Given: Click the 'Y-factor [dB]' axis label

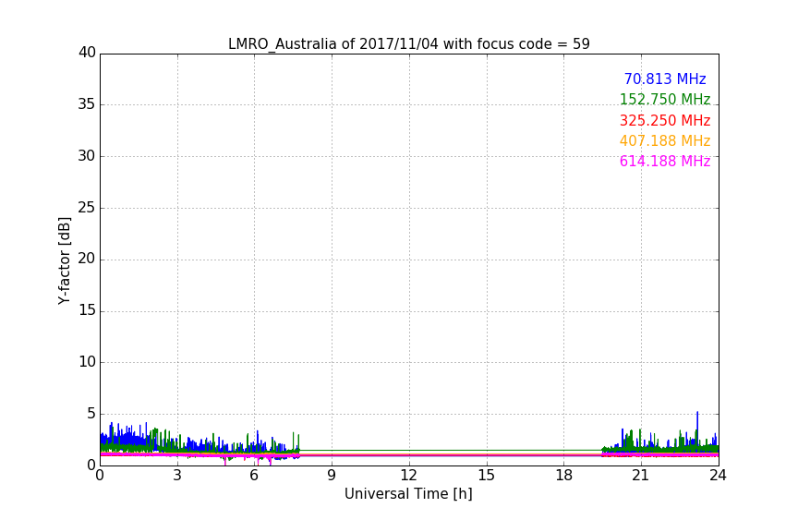Looking at the screenshot, I should click(x=64, y=260).
